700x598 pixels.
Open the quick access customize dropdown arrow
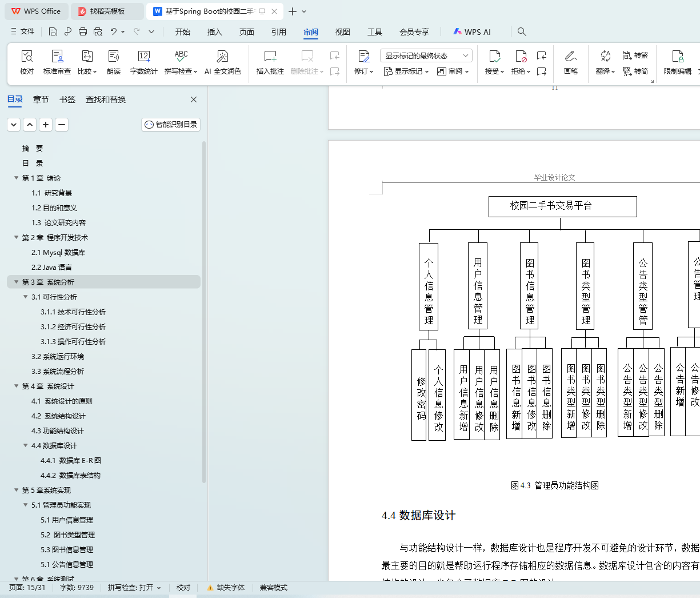[151, 31]
